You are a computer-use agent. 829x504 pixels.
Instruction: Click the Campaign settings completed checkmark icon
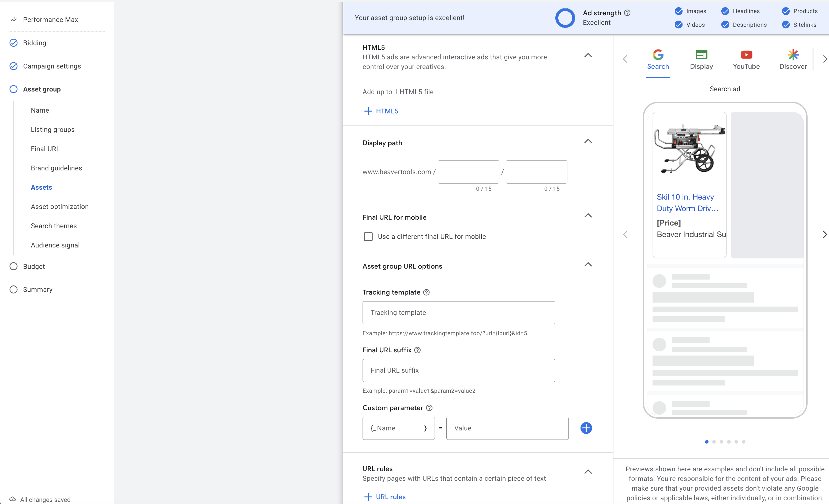point(13,66)
